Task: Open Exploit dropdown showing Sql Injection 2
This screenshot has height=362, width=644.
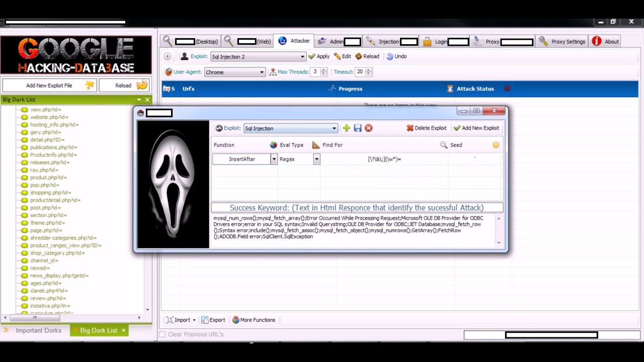Action: click(258, 56)
